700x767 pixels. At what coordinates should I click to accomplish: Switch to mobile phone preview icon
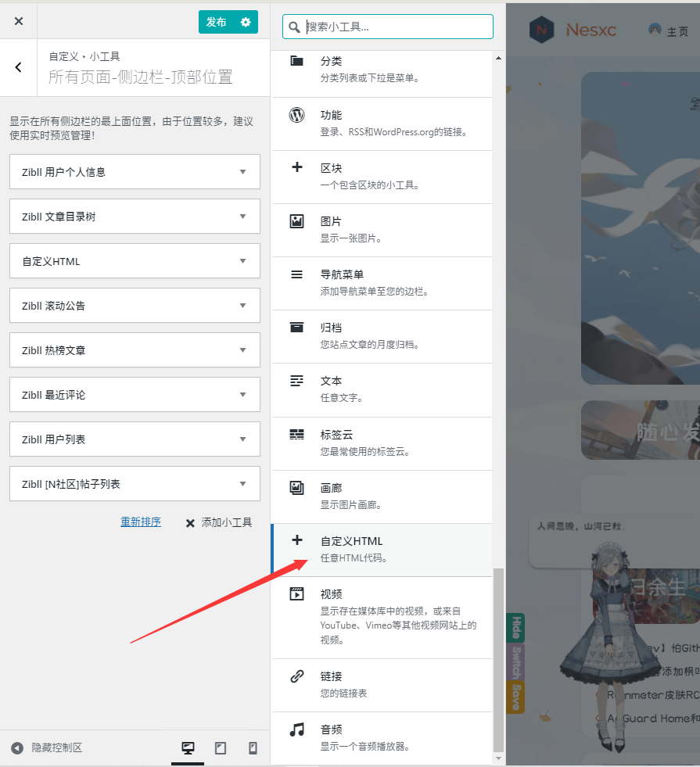click(253, 747)
